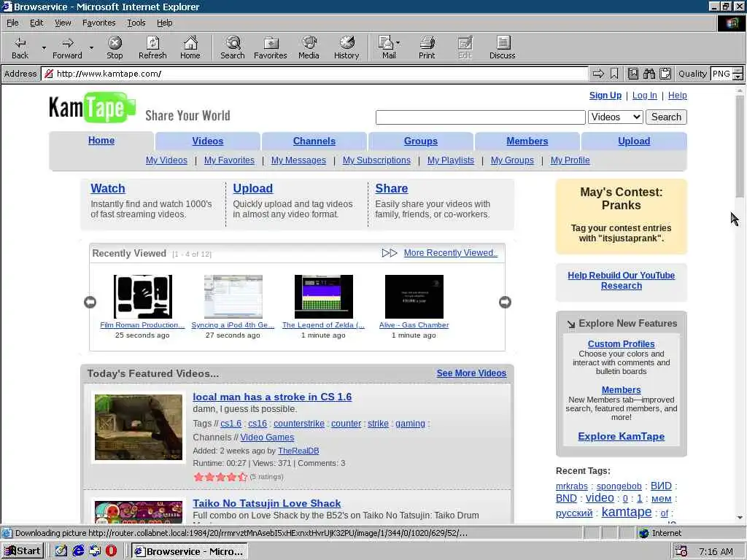Click the Log In link
This screenshot has height=560, width=747.
coord(645,96)
